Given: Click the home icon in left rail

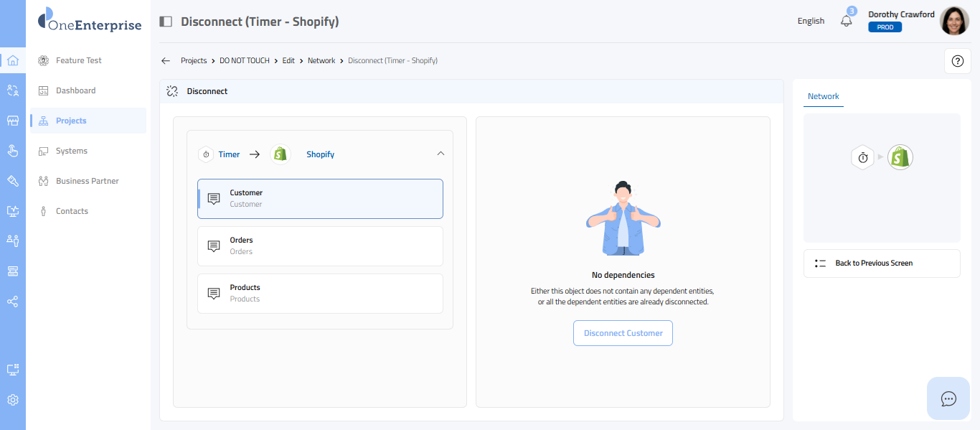Looking at the screenshot, I should [x=12, y=60].
